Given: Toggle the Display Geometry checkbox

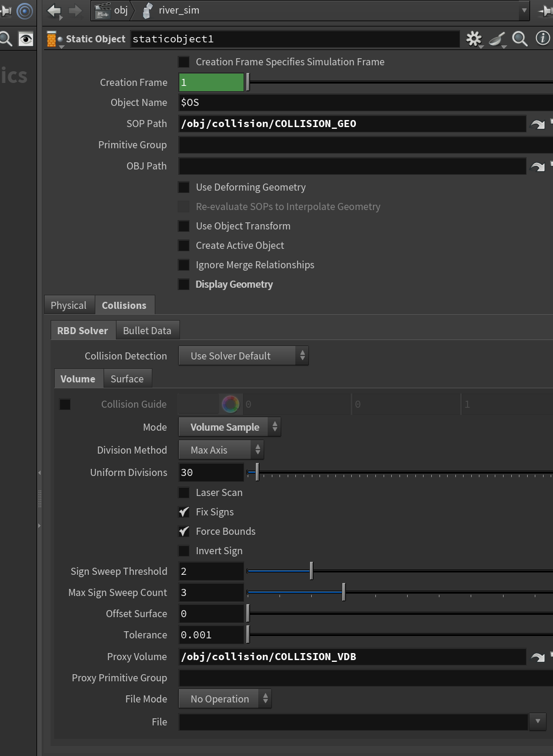Looking at the screenshot, I should click(184, 284).
